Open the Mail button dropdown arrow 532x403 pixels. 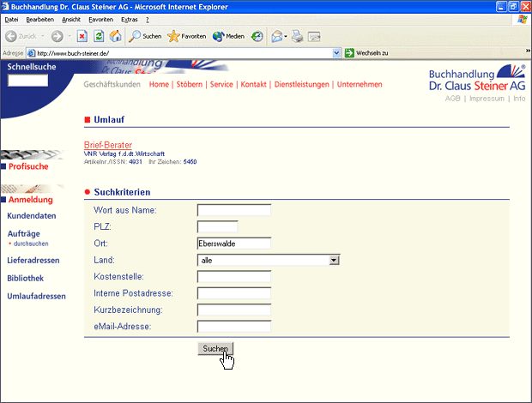(x=286, y=36)
